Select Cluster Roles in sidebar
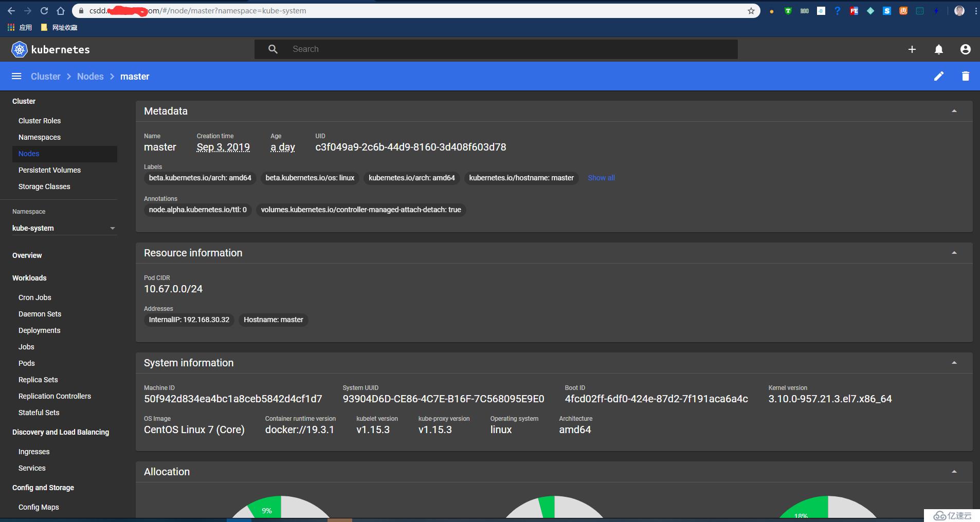The height and width of the screenshot is (522, 980). (x=40, y=121)
